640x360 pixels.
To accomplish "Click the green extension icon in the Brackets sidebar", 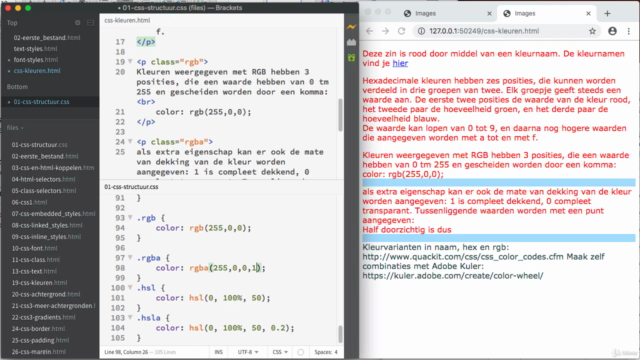I will (351, 58).
